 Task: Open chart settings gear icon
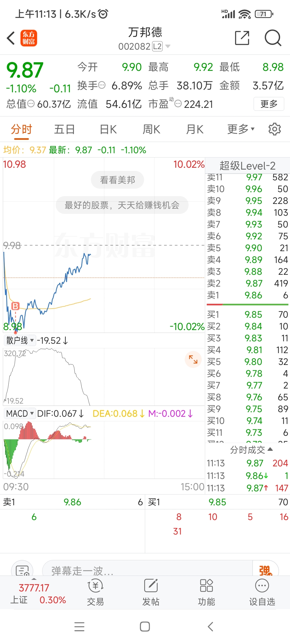pos(274,129)
